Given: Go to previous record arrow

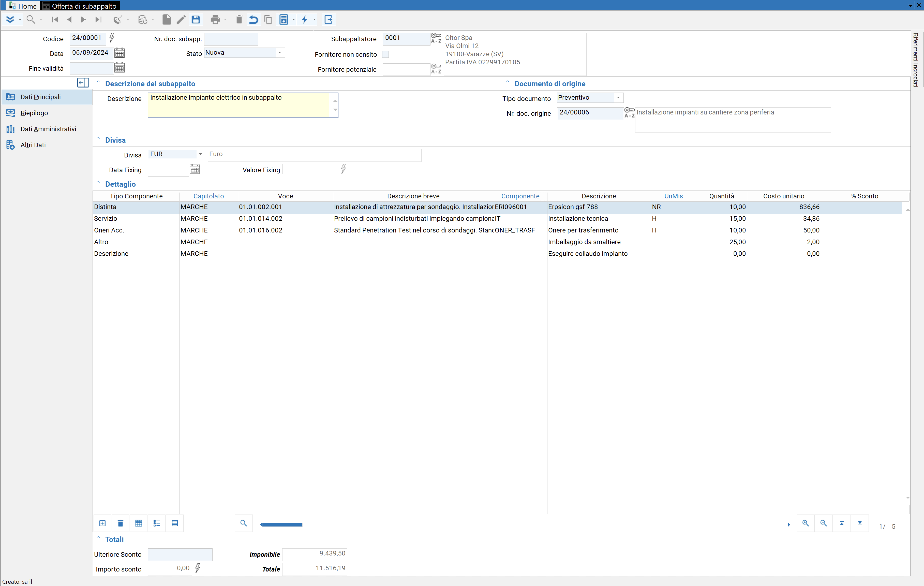Looking at the screenshot, I should pos(69,20).
